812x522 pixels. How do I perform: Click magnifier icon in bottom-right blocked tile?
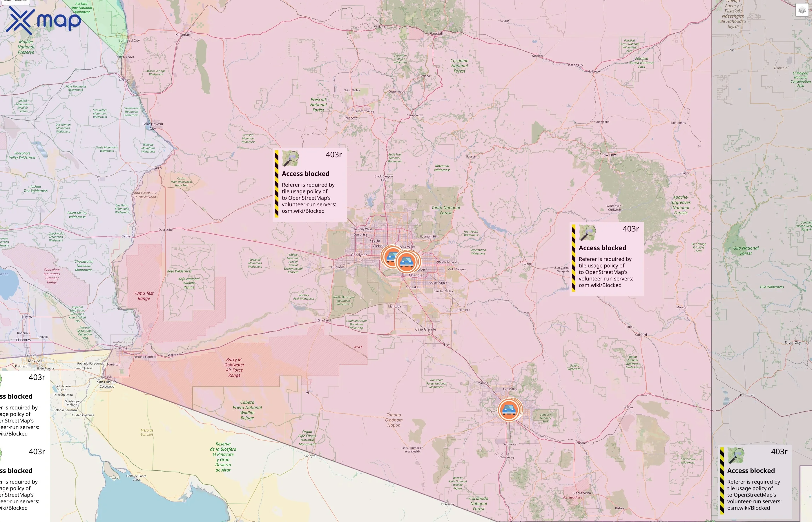pos(736,456)
